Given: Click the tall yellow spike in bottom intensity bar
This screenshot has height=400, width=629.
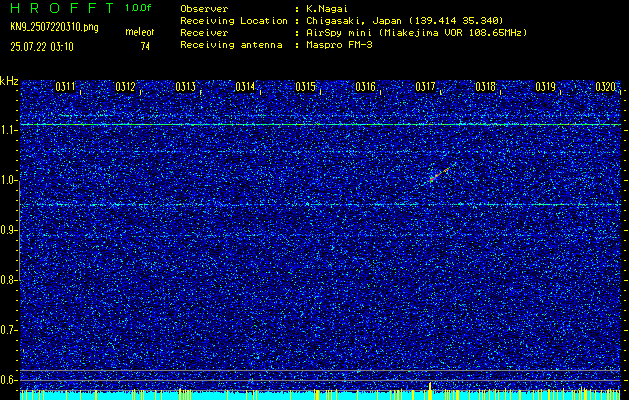Looking at the screenshot, I should click(430, 390).
